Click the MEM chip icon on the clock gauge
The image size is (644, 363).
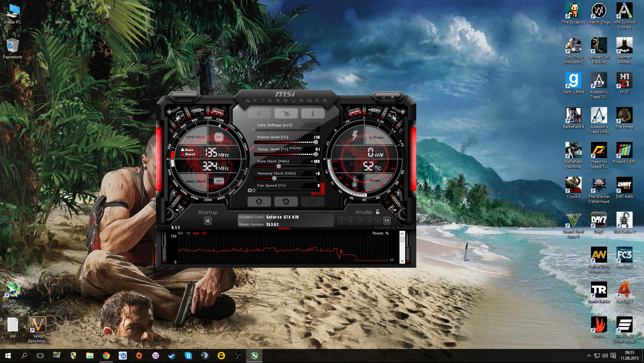(x=219, y=181)
